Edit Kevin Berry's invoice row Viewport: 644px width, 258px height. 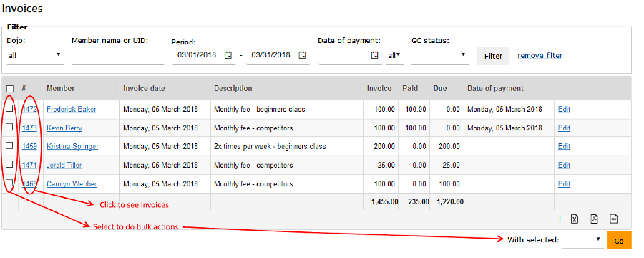point(564,128)
